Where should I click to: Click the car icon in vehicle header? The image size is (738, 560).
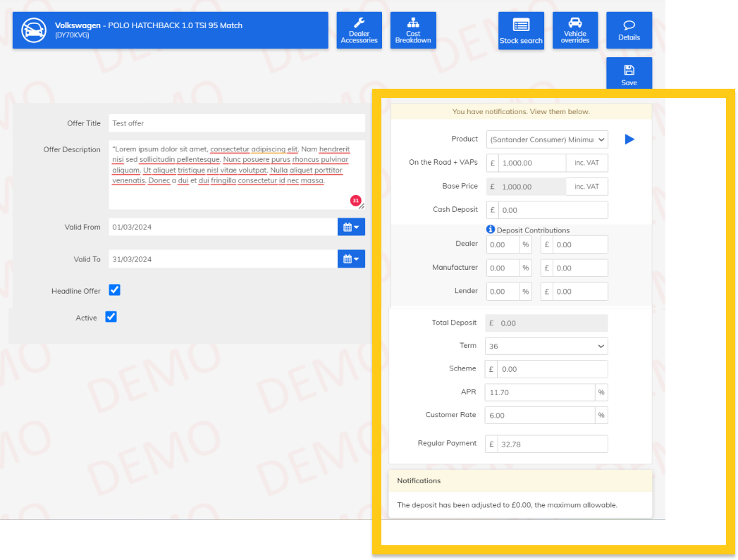[x=34, y=30]
